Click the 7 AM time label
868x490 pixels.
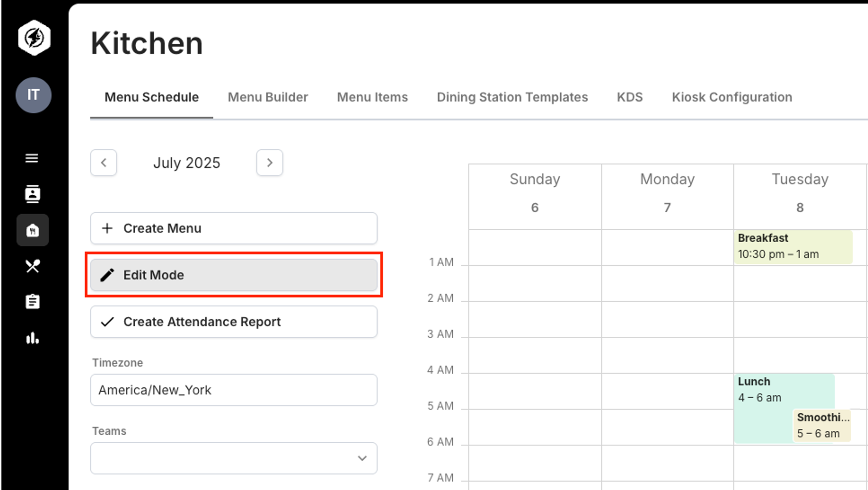(x=440, y=478)
